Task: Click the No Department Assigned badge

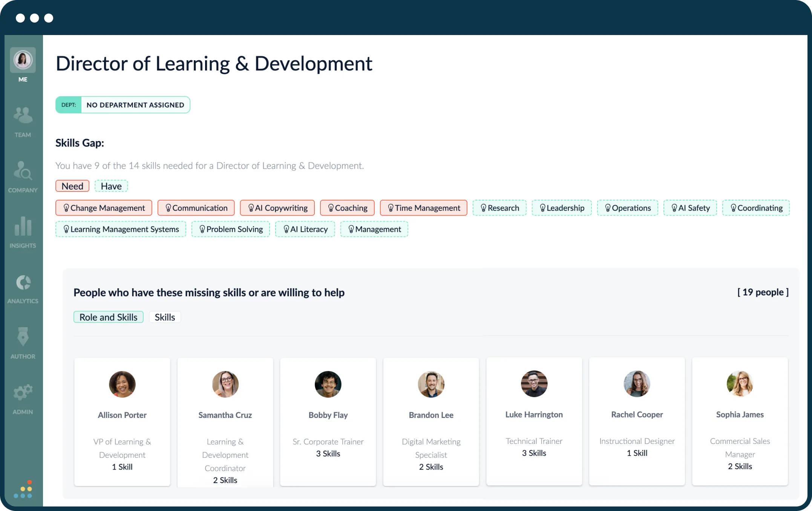Action: point(123,105)
